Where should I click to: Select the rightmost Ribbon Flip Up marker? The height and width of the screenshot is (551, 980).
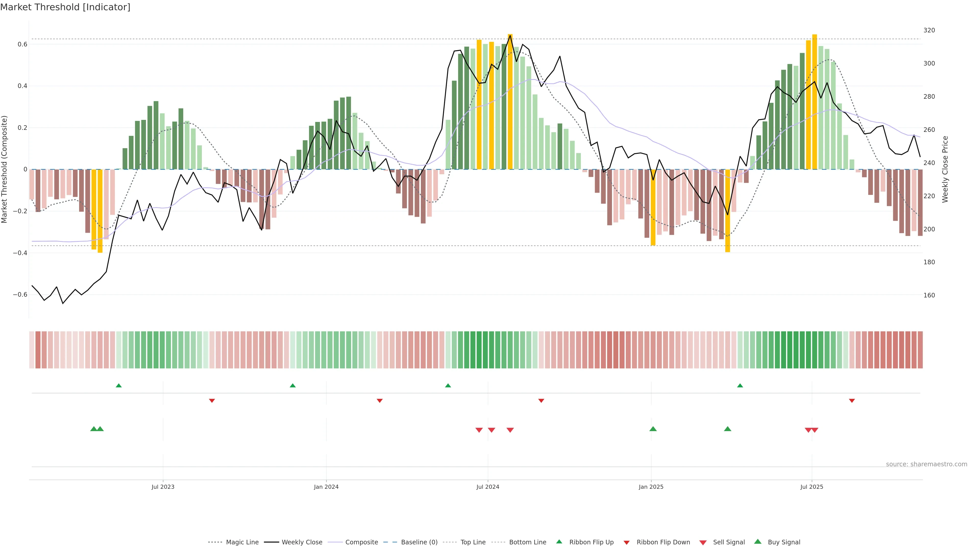(740, 386)
